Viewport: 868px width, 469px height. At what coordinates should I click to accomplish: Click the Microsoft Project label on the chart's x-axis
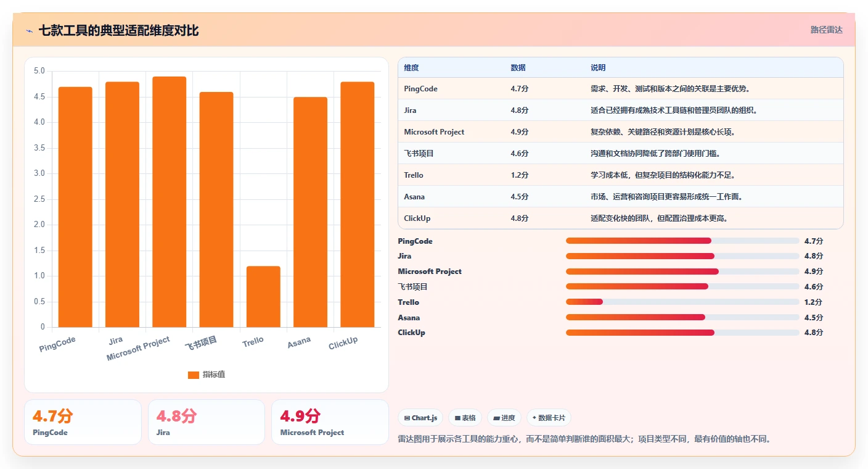coord(138,349)
